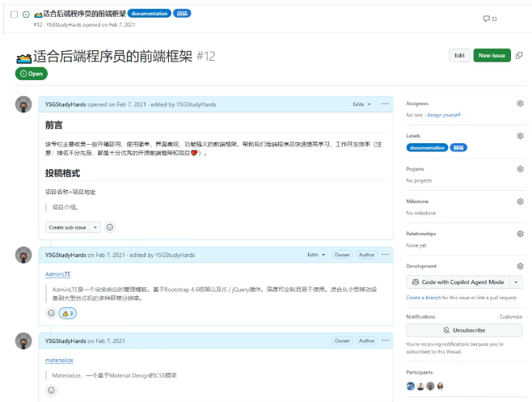Open Customize notifications option
Screen dimensions: 532x402
point(510,317)
